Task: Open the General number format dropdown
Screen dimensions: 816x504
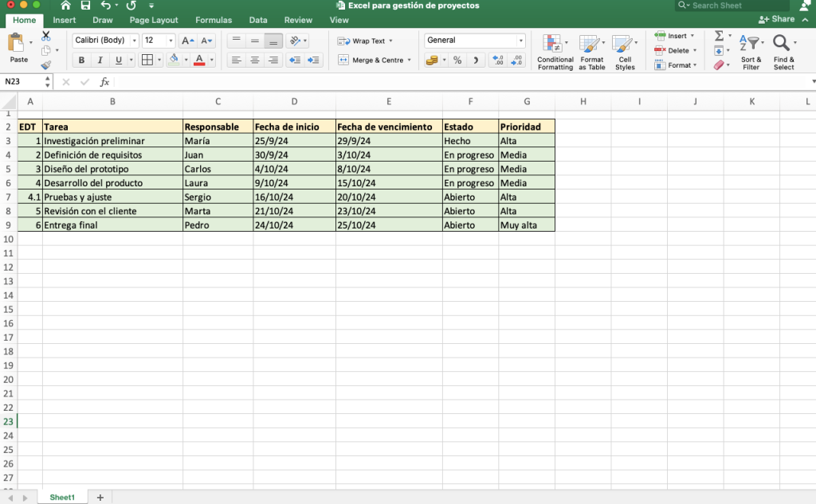Action: (x=475, y=41)
